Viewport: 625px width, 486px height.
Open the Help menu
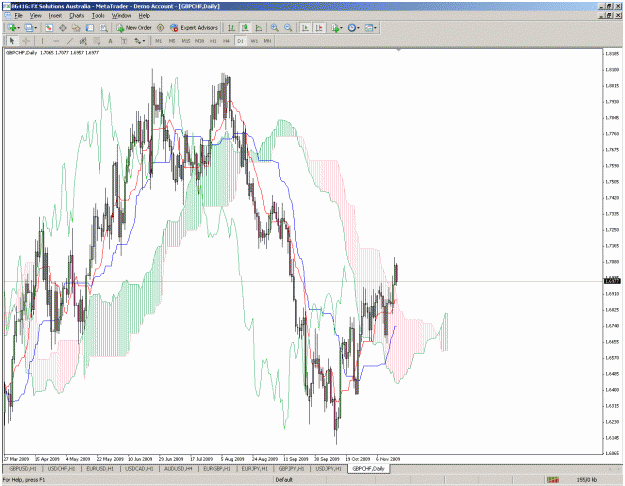(x=144, y=16)
